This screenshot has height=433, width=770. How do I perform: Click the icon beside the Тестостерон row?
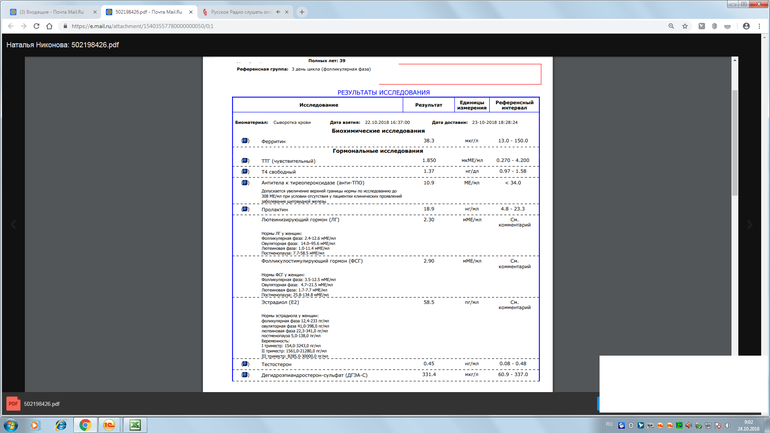point(245,363)
